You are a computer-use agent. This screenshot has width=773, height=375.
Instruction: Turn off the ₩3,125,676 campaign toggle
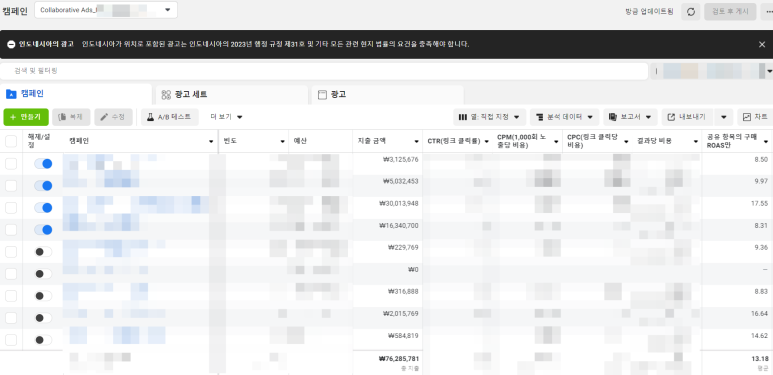tap(43, 164)
